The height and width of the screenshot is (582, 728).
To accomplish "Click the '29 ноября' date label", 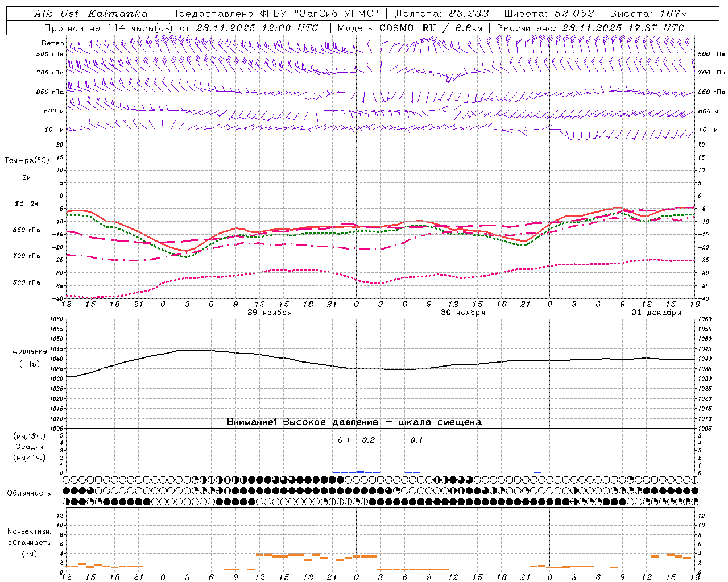I will coord(270,313).
